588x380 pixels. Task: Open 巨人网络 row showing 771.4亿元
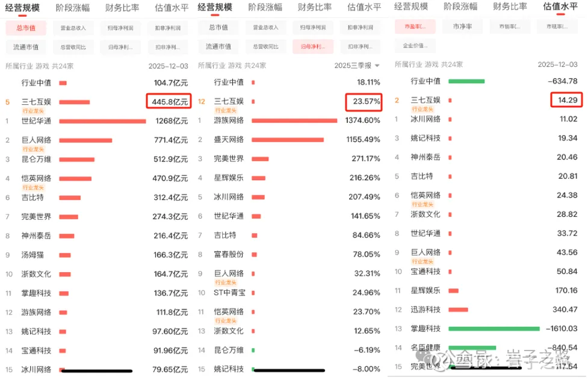click(96, 140)
